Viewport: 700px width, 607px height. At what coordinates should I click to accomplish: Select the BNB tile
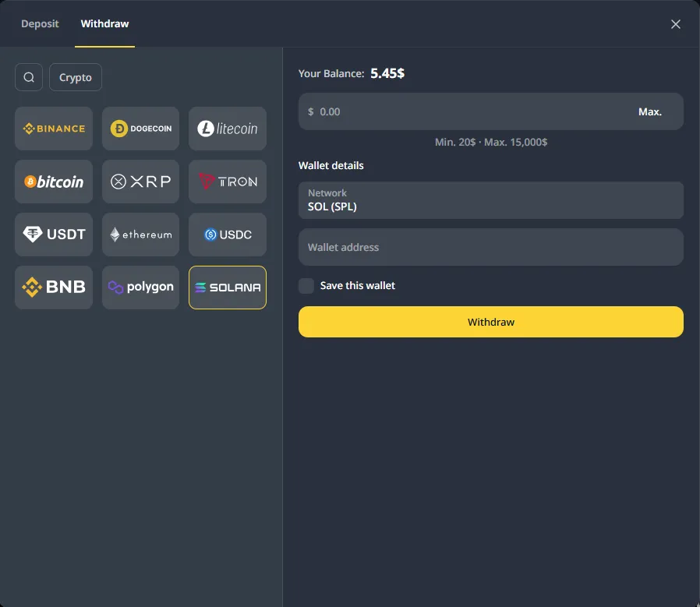[x=54, y=288]
